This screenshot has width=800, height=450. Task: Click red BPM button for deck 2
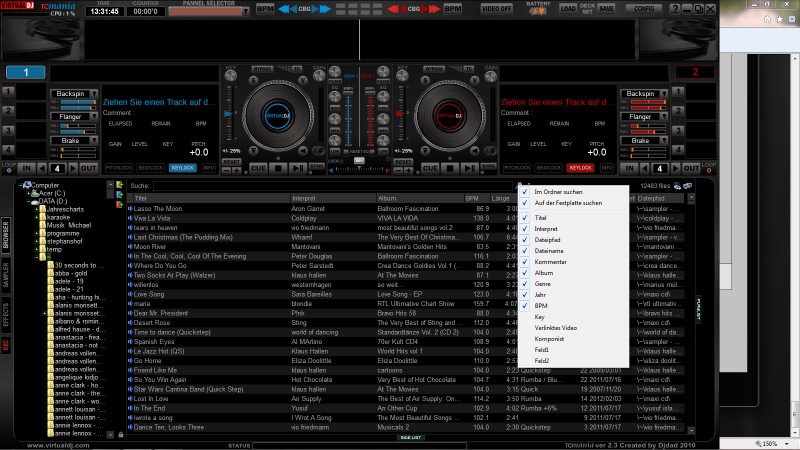tap(453, 9)
